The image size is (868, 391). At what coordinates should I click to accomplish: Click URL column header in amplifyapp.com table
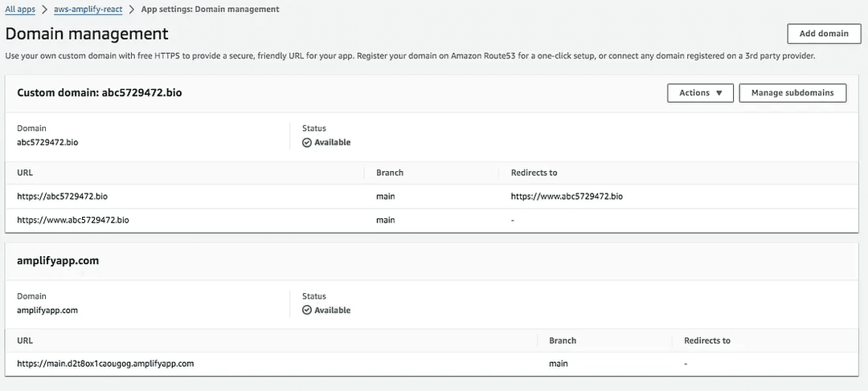25,340
